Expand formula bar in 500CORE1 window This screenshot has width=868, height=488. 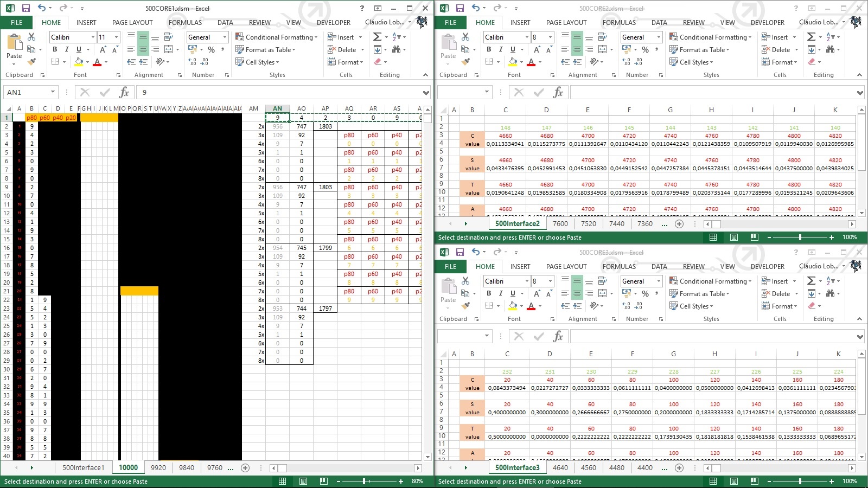click(426, 93)
